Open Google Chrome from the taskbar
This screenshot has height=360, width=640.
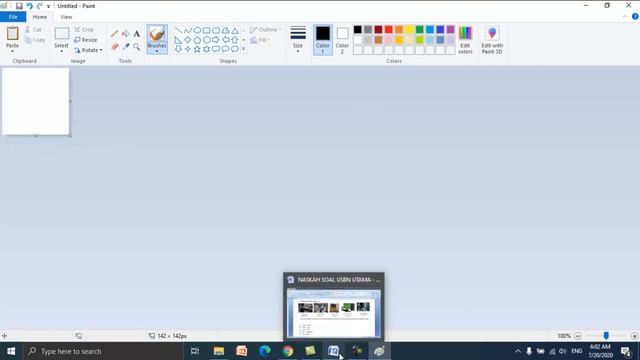click(288, 351)
